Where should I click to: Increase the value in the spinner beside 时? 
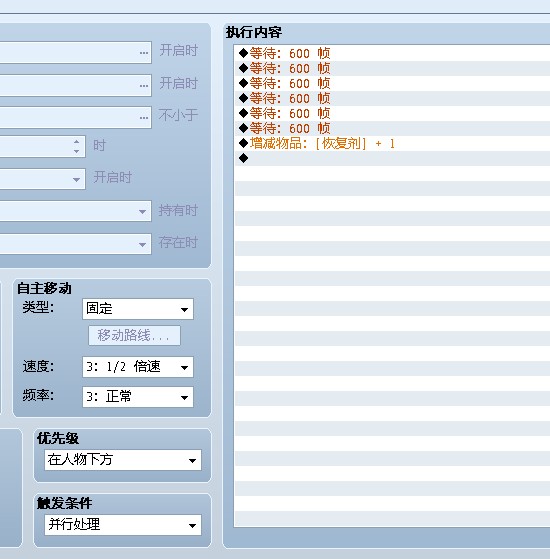76,142
